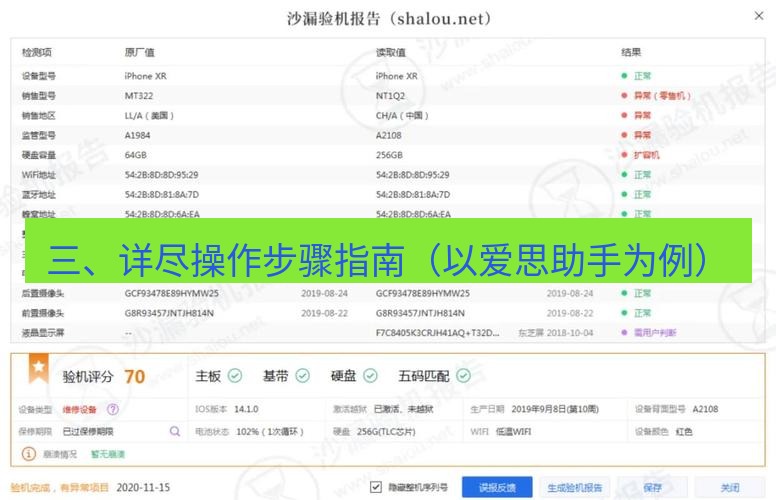Click the red status dot in 硬盘容量 row
This screenshot has height=500, width=776.
click(x=624, y=155)
